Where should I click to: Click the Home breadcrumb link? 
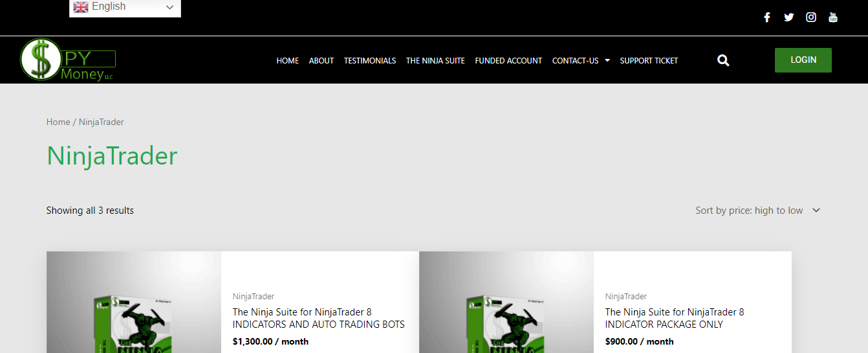coord(58,122)
